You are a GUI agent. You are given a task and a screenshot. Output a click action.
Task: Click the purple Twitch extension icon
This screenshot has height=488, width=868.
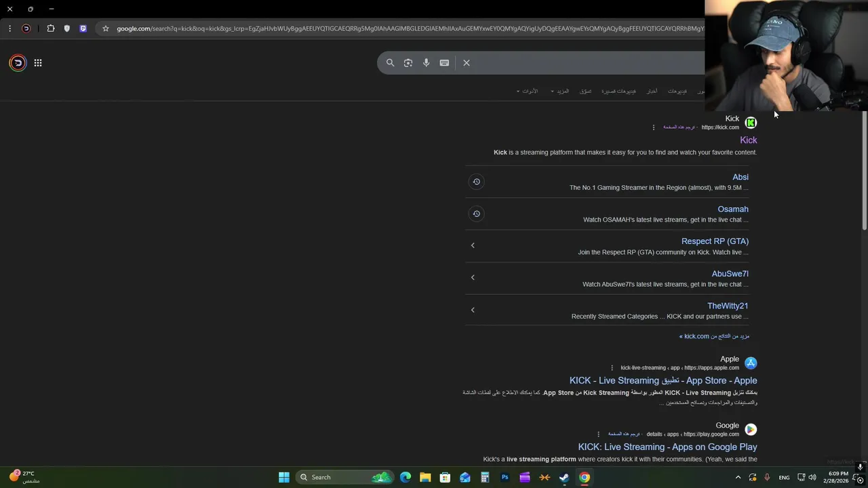click(x=83, y=28)
